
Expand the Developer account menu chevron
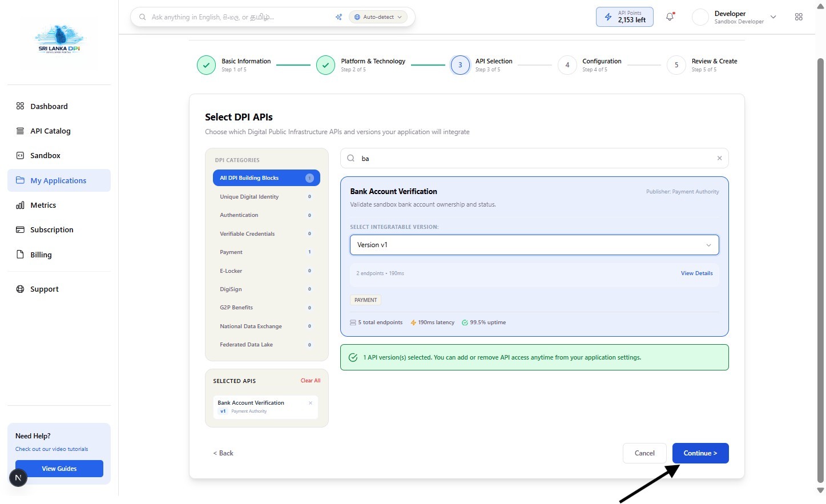(x=773, y=17)
